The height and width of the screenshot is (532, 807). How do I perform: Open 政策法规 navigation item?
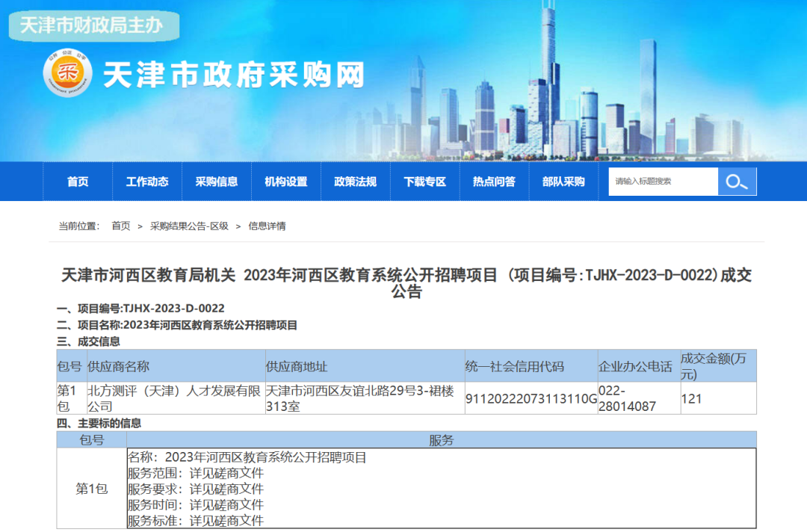[x=356, y=182]
